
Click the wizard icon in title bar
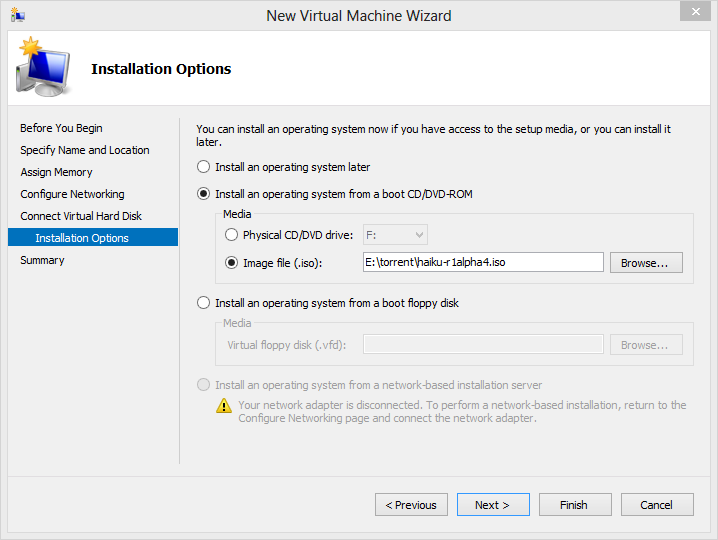(x=18, y=15)
